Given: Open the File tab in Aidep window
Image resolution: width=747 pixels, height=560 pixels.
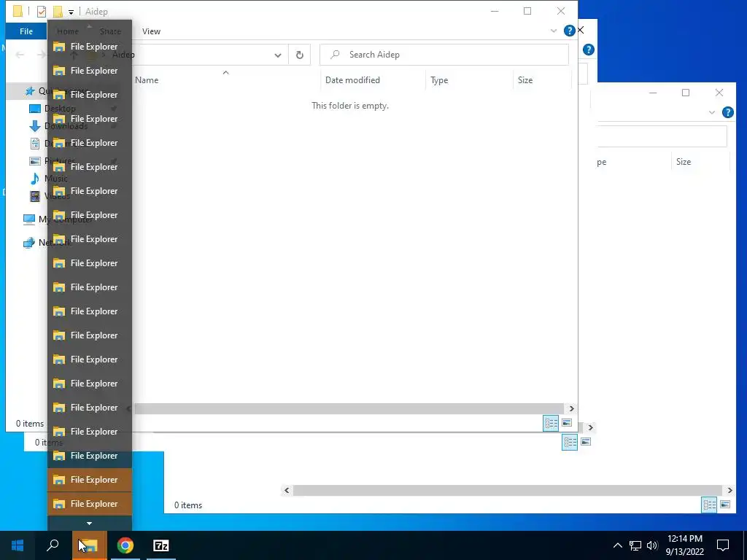Looking at the screenshot, I should tap(26, 31).
